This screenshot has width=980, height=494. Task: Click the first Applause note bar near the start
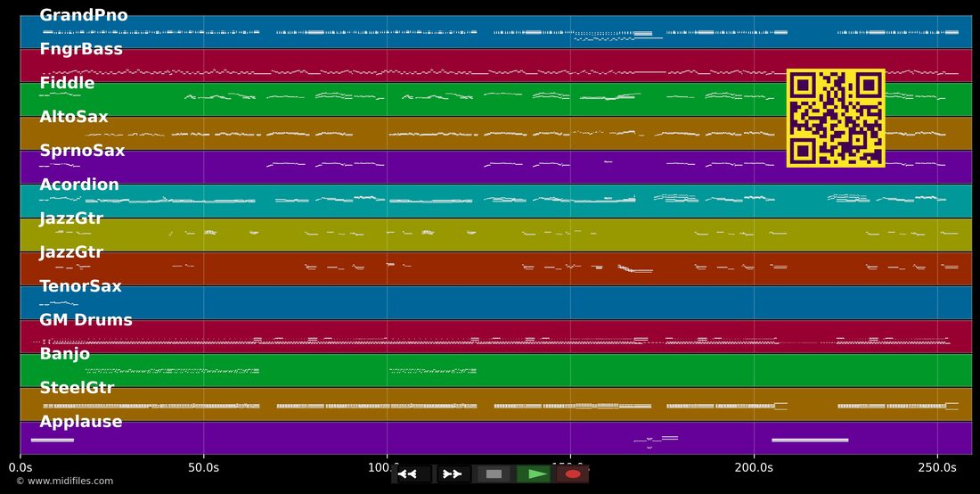(x=53, y=440)
